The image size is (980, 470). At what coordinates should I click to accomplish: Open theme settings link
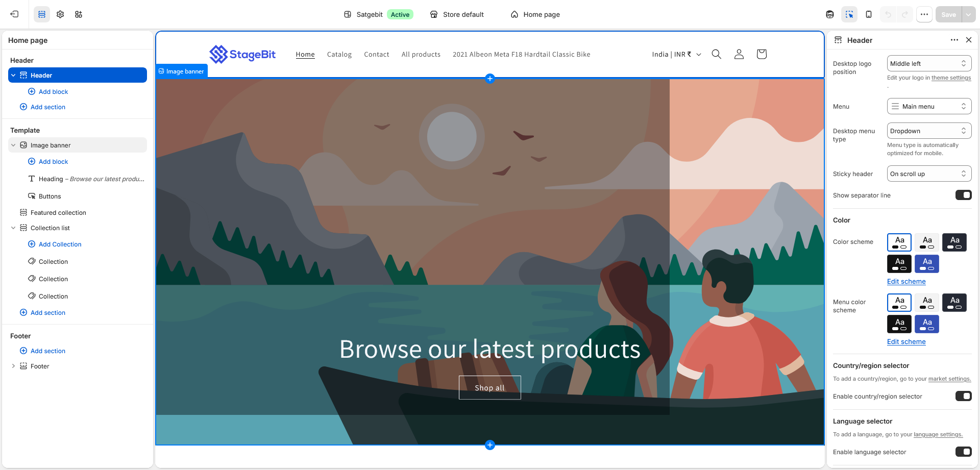click(951, 78)
